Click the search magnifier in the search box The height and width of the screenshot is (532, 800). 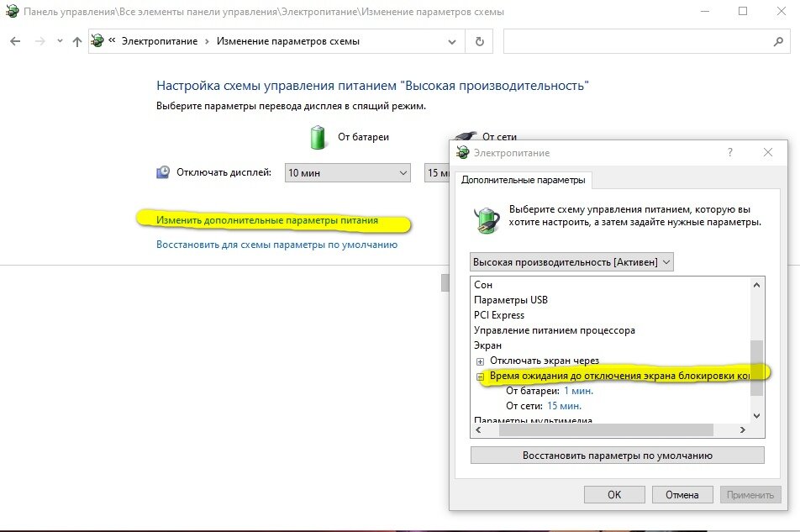click(x=777, y=41)
